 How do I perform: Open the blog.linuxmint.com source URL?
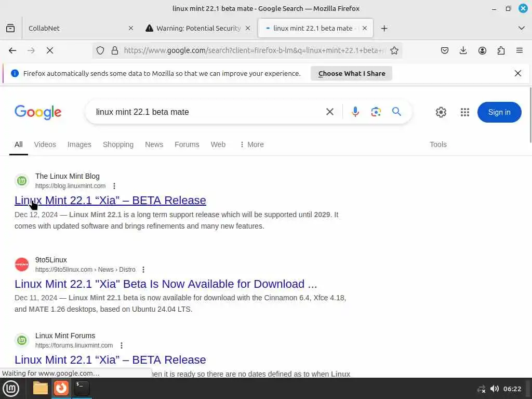pos(70,186)
